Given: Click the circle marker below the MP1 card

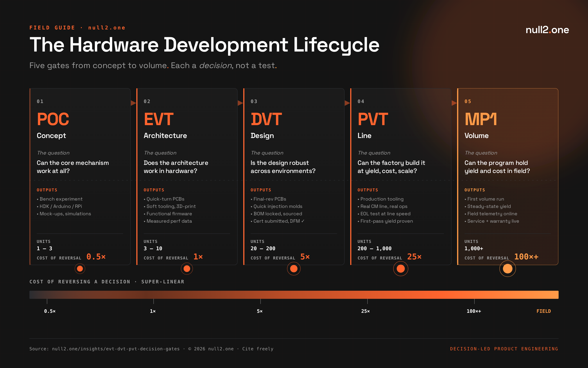Looking at the screenshot, I should pos(508,269).
